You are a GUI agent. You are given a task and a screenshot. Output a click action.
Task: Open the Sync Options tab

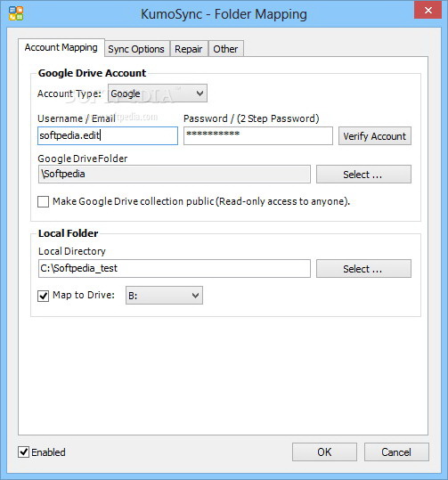pos(136,49)
